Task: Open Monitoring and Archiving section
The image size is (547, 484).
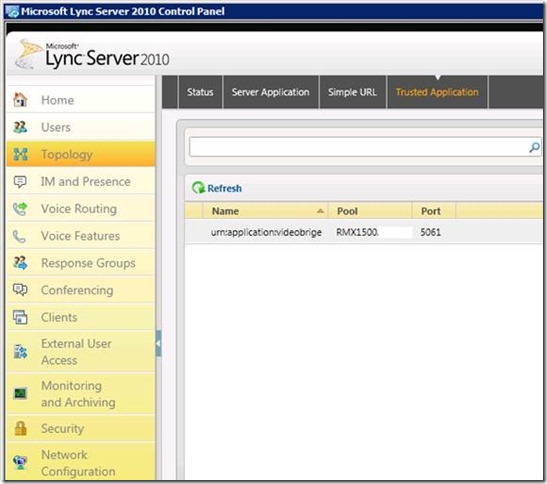Action: (81, 394)
